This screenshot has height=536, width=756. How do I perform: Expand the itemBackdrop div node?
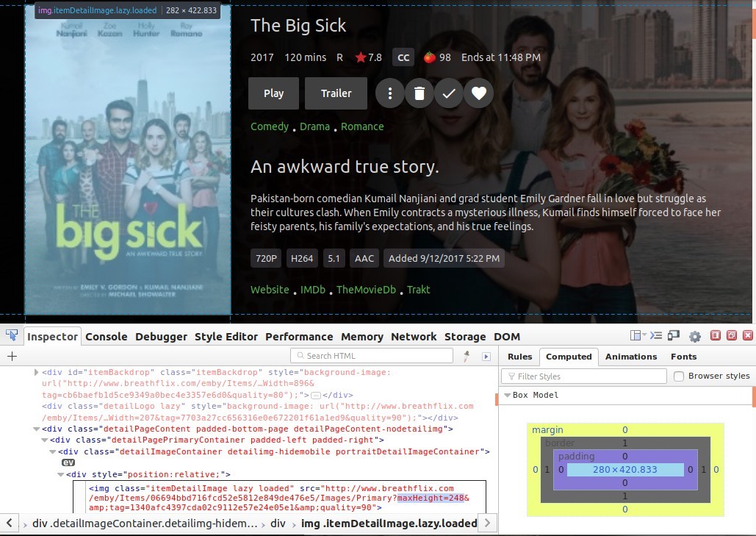point(36,373)
